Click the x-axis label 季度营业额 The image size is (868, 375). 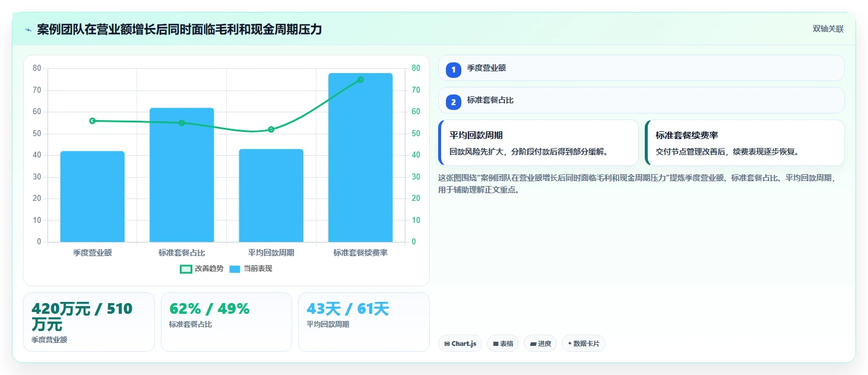tap(93, 253)
